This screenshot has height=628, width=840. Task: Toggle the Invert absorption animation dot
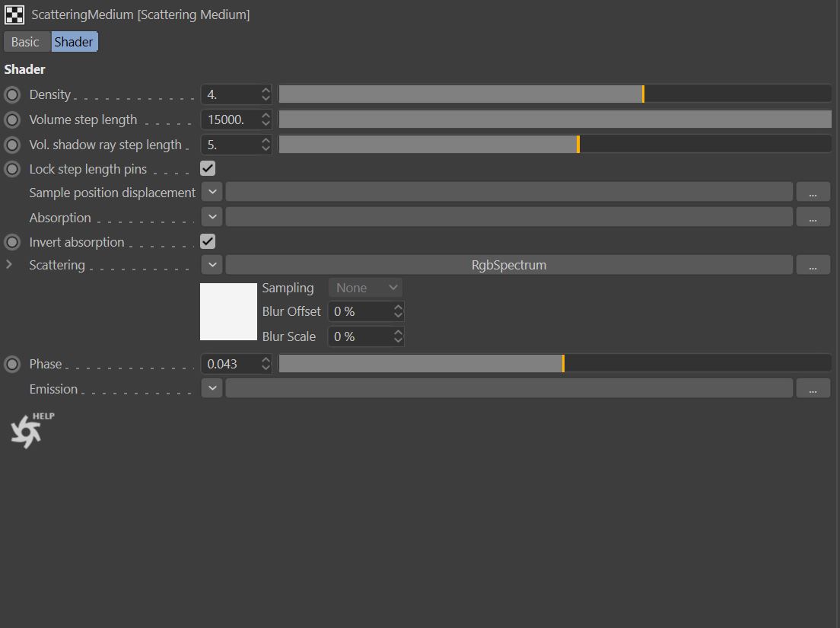pos(11,242)
